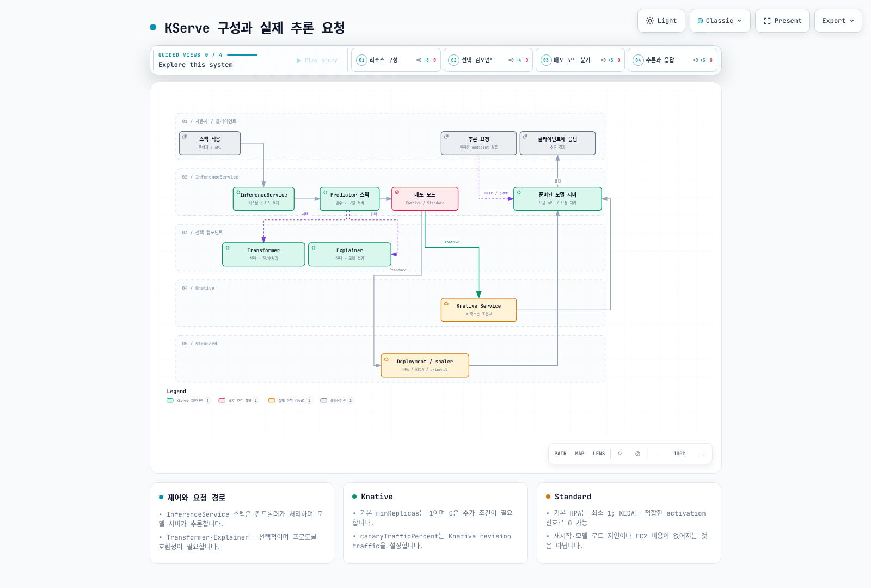The image size is (871, 588).
Task: Select the 04 추론과 응답 guided view
Action: pos(672,60)
